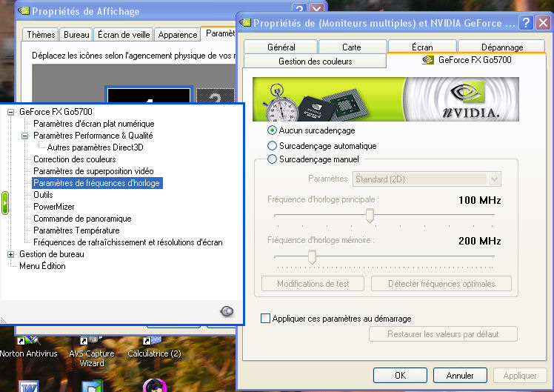Select the Outils tree item

pyautogui.click(x=43, y=195)
